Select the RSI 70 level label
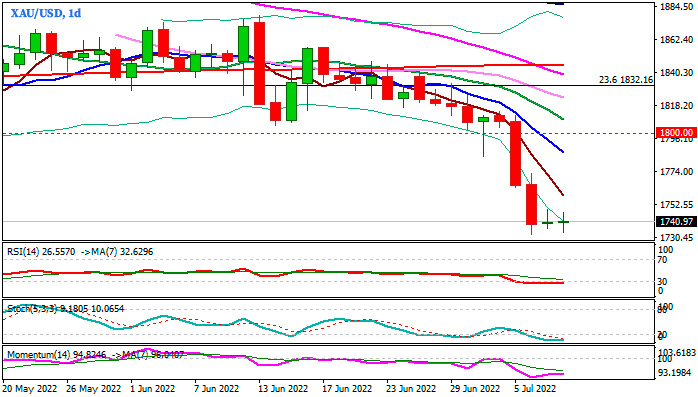This screenshot has width=698, height=397. pos(662,260)
